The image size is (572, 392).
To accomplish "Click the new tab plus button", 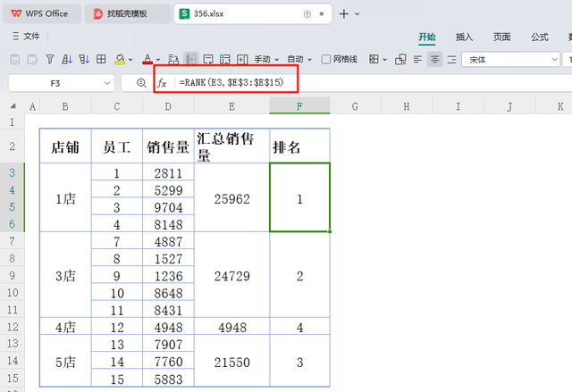I will pos(343,14).
